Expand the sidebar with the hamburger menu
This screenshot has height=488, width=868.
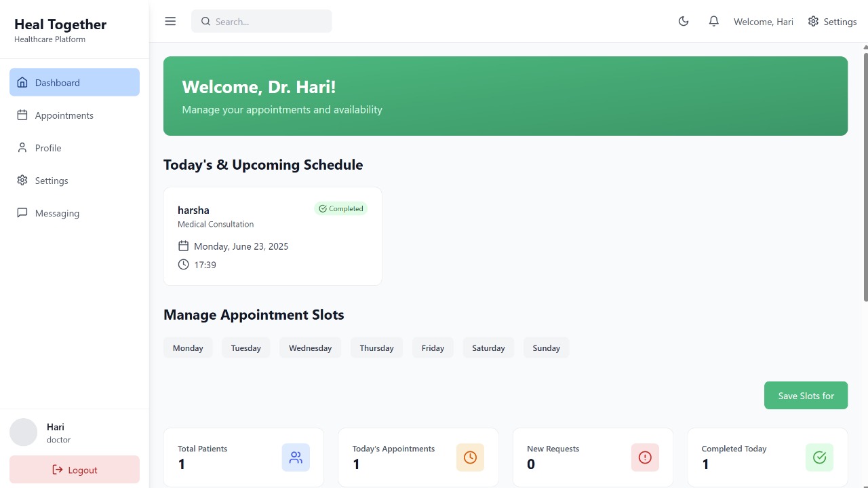point(170,21)
